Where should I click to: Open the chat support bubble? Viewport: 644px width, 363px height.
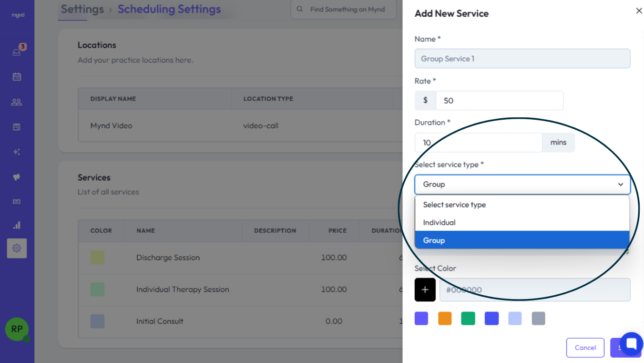coord(632,344)
